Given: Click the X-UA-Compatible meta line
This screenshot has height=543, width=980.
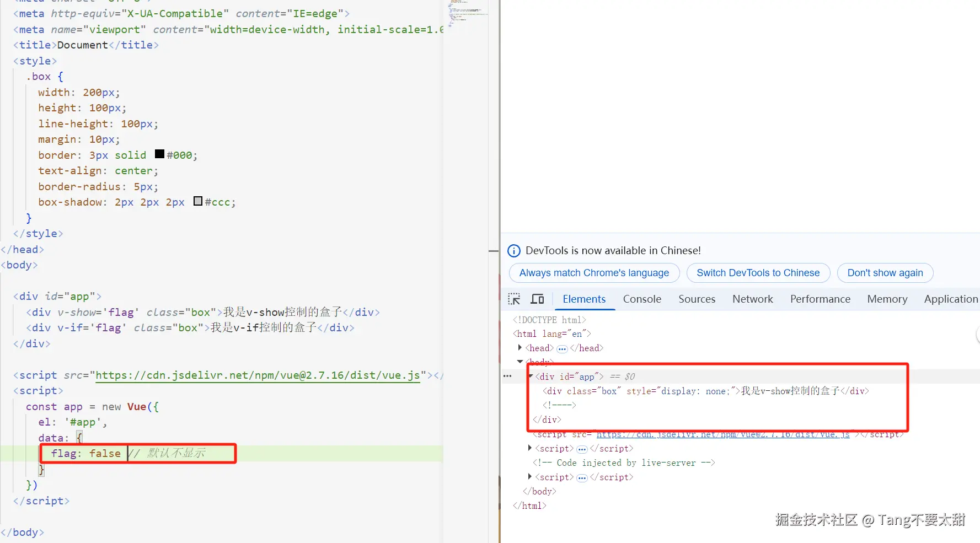Looking at the screenshot, I should click(181, 14).
